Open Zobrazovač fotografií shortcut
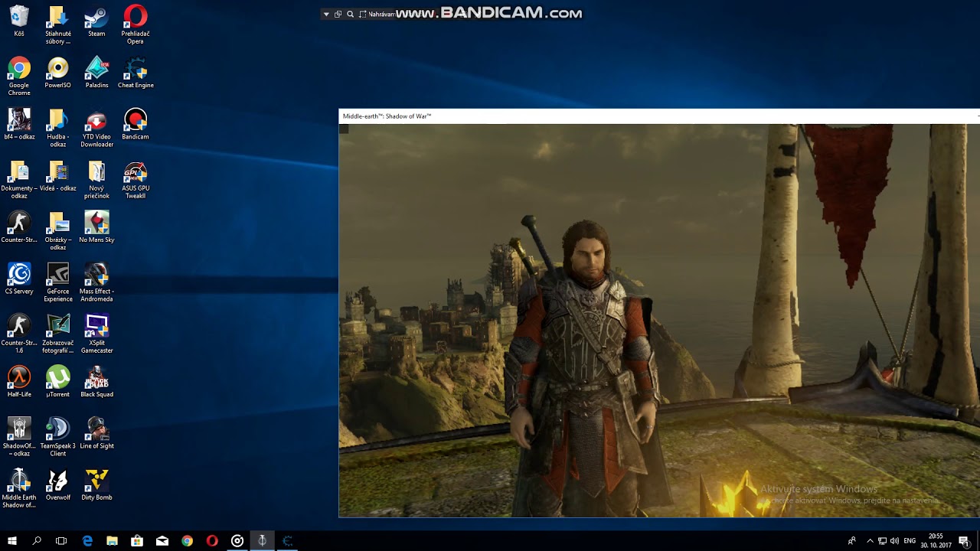This screenshot has height=551, width=980. coord(58,333)
